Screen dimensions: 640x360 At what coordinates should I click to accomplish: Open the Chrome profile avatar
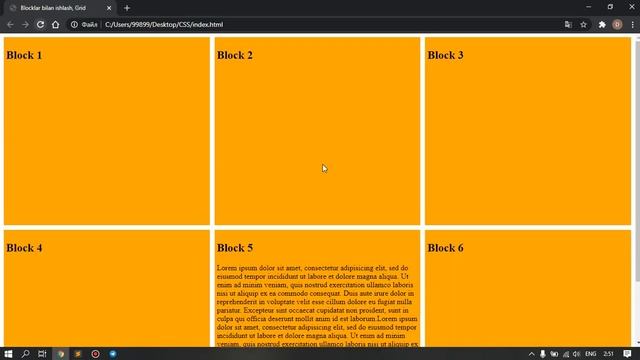617,24
